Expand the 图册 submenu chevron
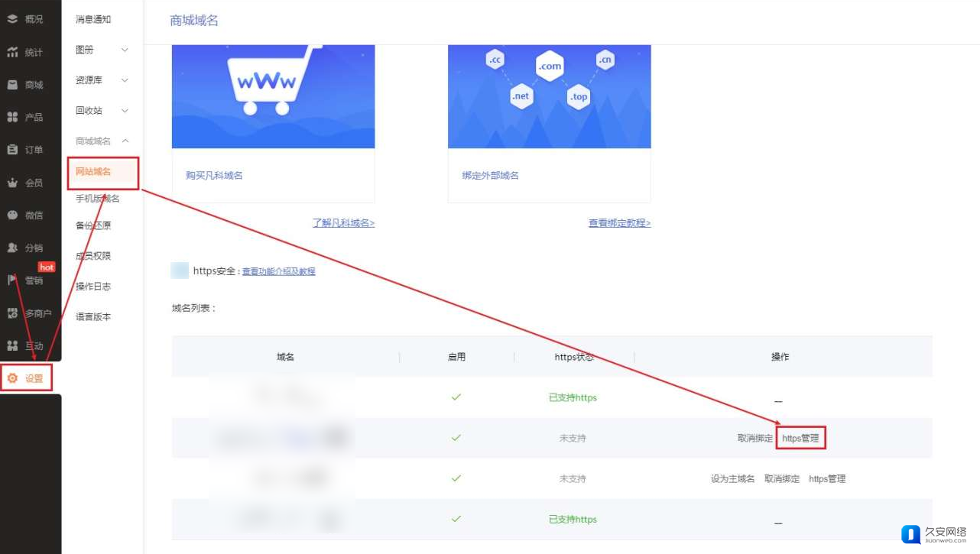 coord(125,50)
